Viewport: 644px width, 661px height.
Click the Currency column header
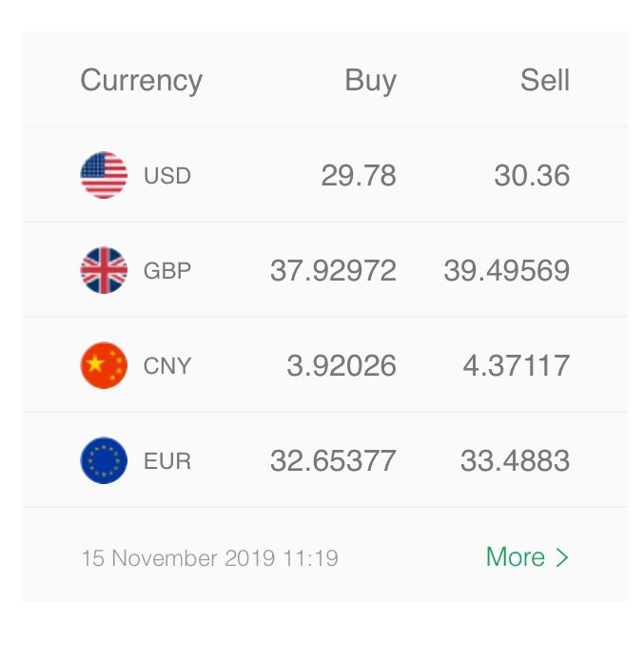click(x=142, y=81)
